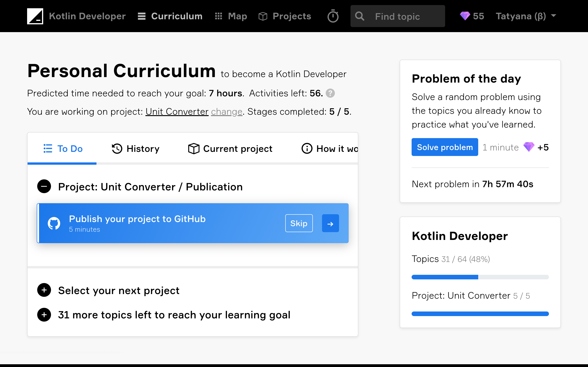
Task: Click the Map navigation icon
Action: tap(218, 16)
